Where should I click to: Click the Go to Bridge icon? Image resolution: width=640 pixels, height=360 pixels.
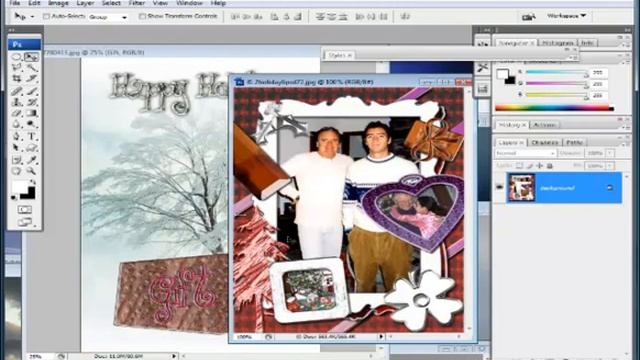pyautogui.click(x=529, y=17)
